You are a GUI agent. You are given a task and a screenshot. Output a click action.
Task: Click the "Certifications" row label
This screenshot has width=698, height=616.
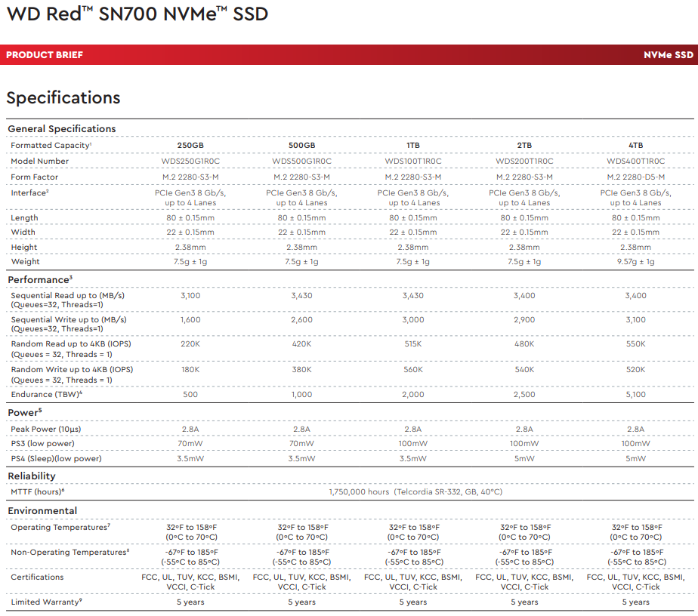point(37,577)
